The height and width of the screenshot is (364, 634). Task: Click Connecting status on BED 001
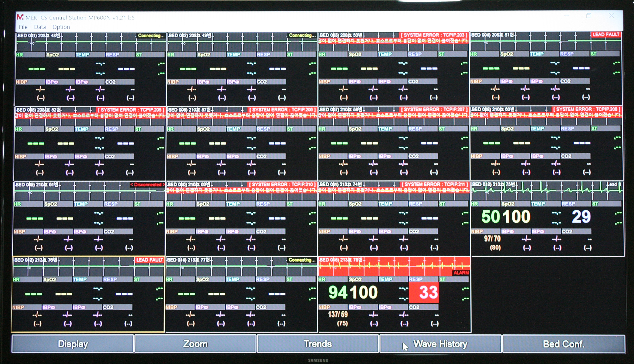click(151, 36)
